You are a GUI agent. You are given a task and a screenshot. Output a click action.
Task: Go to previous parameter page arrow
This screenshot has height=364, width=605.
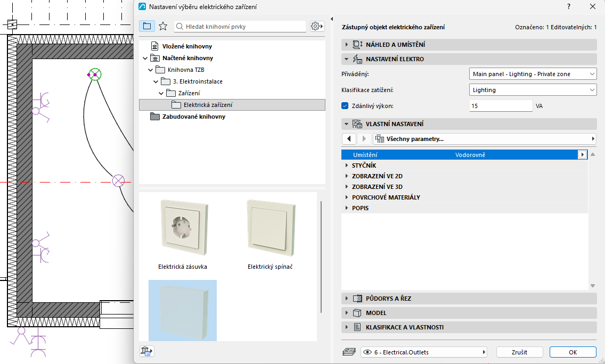click(349, 139)
